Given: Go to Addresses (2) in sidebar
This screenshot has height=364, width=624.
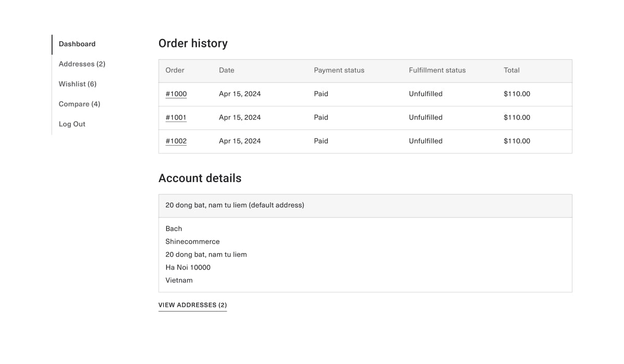Looking at the screenshot, I should pyautogui.click(x=82, y=64).
